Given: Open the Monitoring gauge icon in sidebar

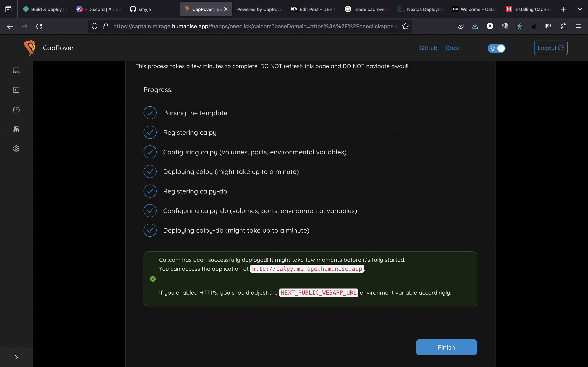Looking at the screenshot, I should click(16, 109).
